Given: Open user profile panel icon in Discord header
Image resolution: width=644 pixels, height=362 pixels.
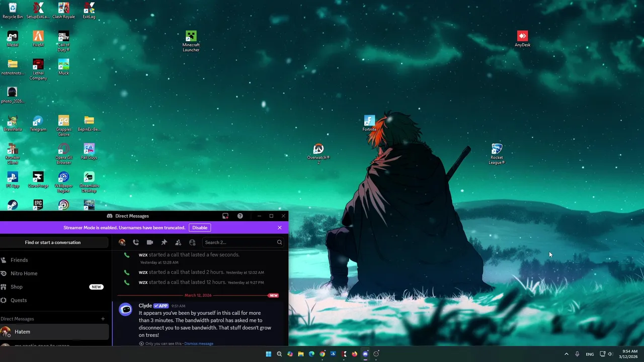Looking at the screenshot, I should 192,242.
